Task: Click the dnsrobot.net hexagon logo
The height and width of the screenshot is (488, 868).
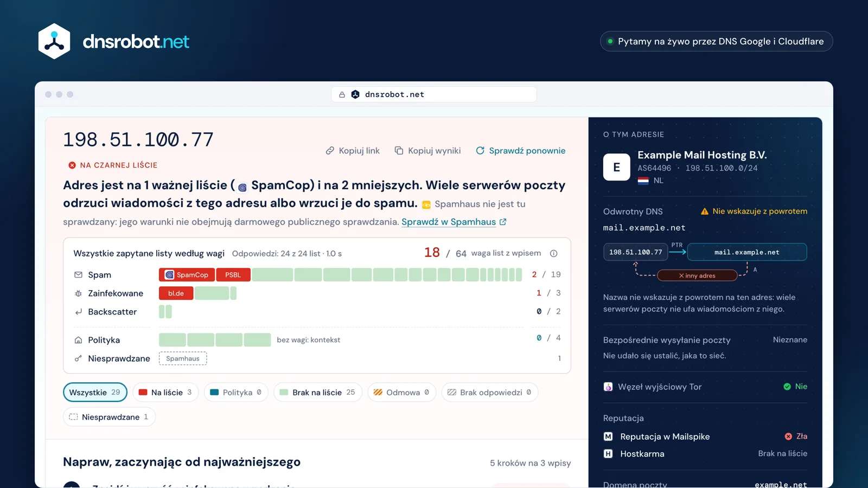Action: point(54,41)
